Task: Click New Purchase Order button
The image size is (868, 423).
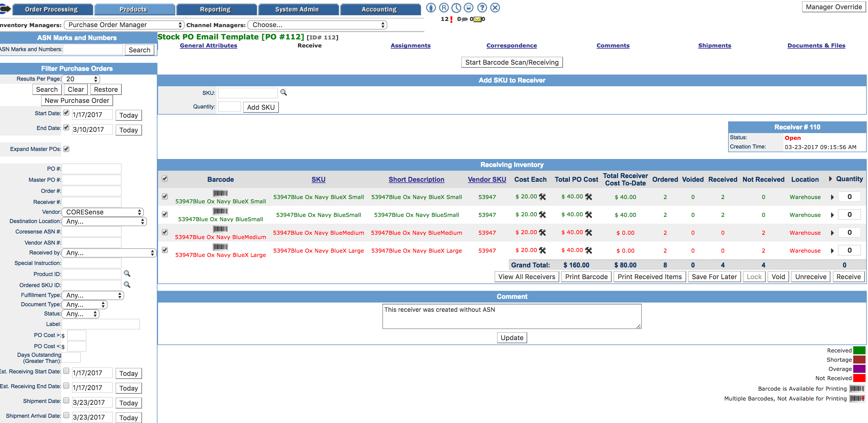Action: coord(77,101)
